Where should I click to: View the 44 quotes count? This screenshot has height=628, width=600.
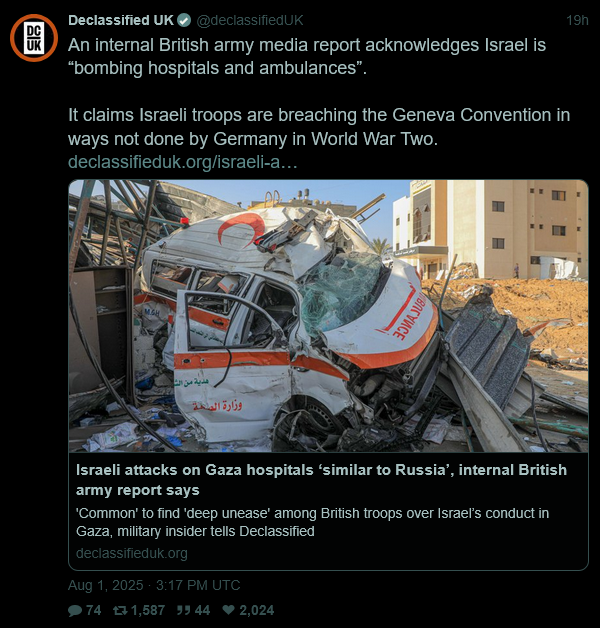pyautogui.click(x=202, y=610)
